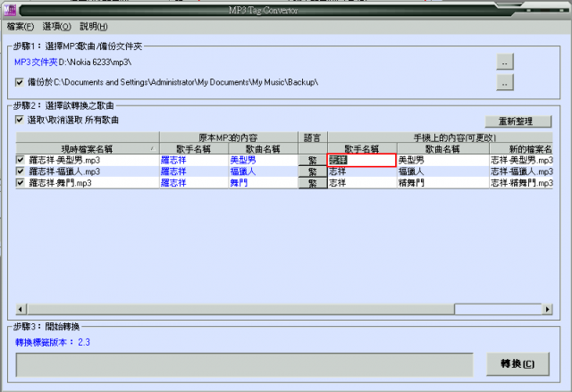Image resolution: width=572 pixels, height=392 pixels.
Task: Select the phone song title cell 美型男
Action: point(443,160)
